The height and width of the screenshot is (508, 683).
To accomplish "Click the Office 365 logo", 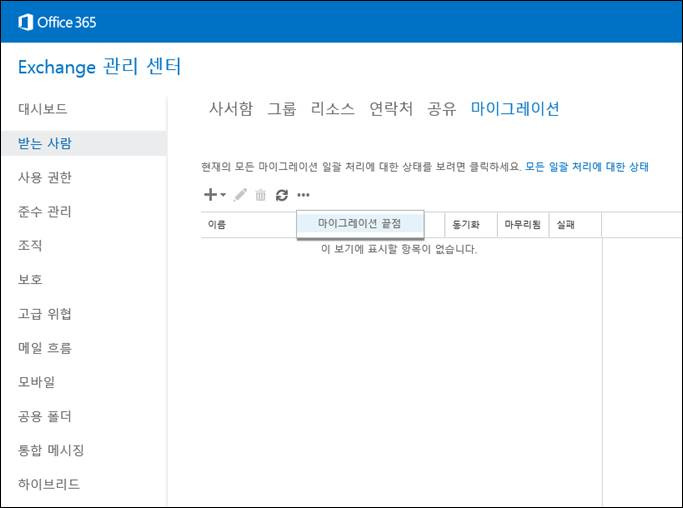I will (57, 22).
